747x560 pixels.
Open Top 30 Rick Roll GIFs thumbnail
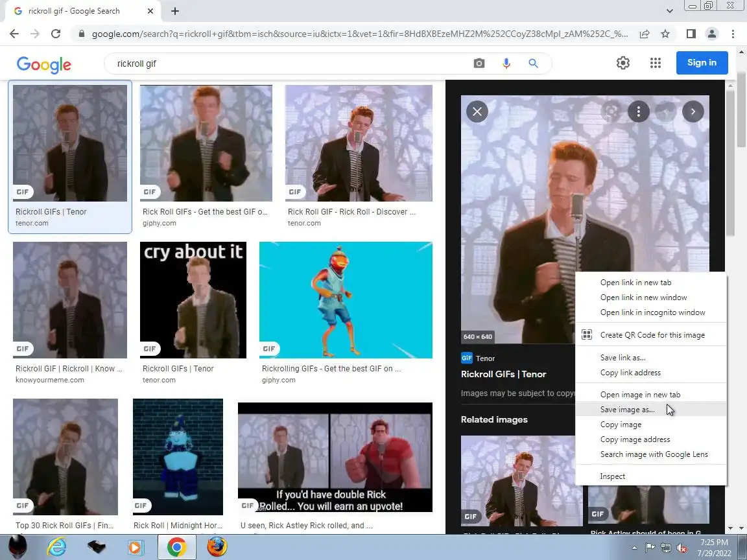65,457
